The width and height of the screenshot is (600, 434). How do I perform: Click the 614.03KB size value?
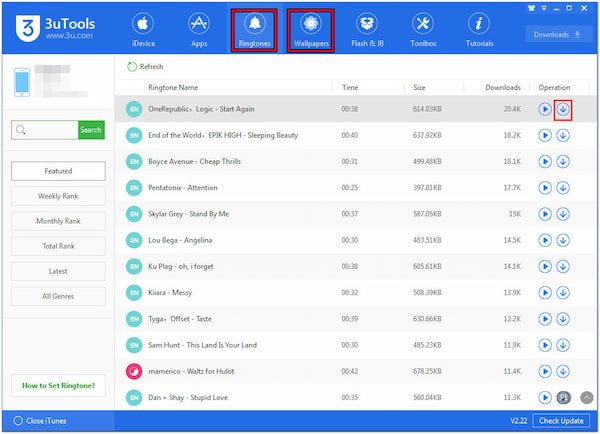coord(427,109)
